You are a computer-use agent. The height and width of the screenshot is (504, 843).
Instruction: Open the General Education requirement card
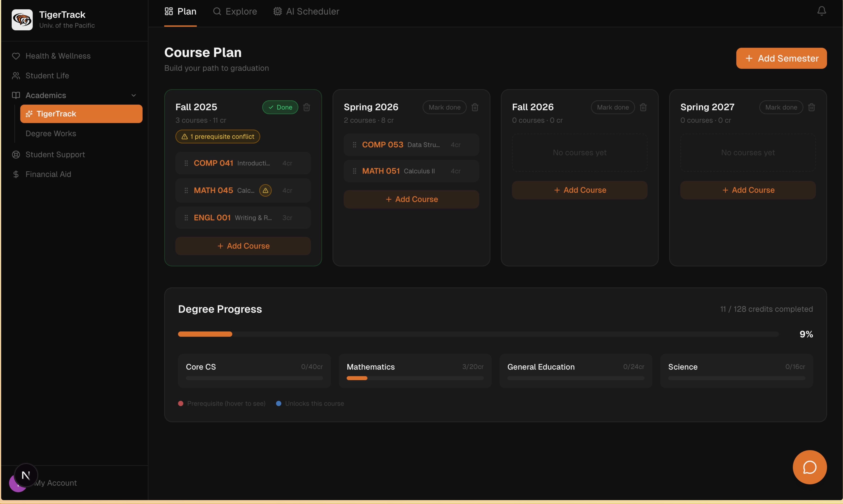pos(576,371)
